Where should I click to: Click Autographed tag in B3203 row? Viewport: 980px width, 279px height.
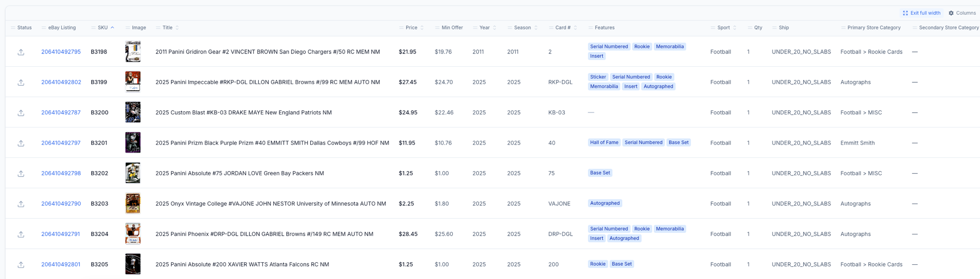point(605,203)
